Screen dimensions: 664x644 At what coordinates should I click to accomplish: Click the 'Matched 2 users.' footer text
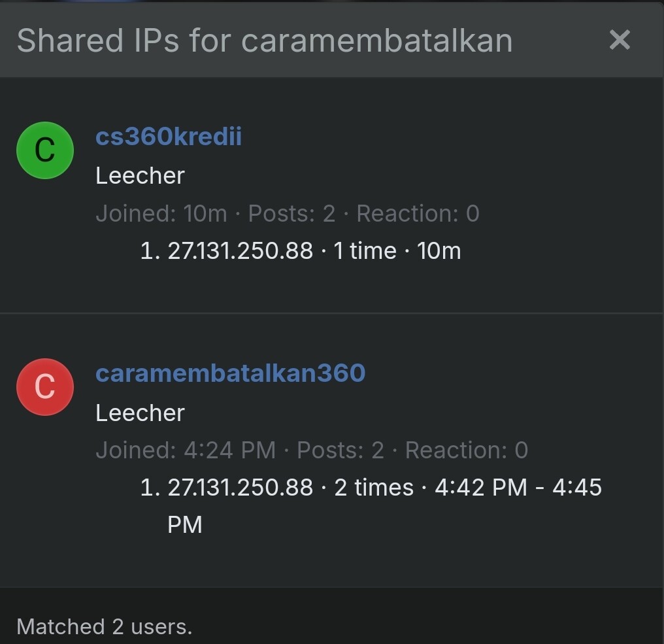(x=105, y=626)
